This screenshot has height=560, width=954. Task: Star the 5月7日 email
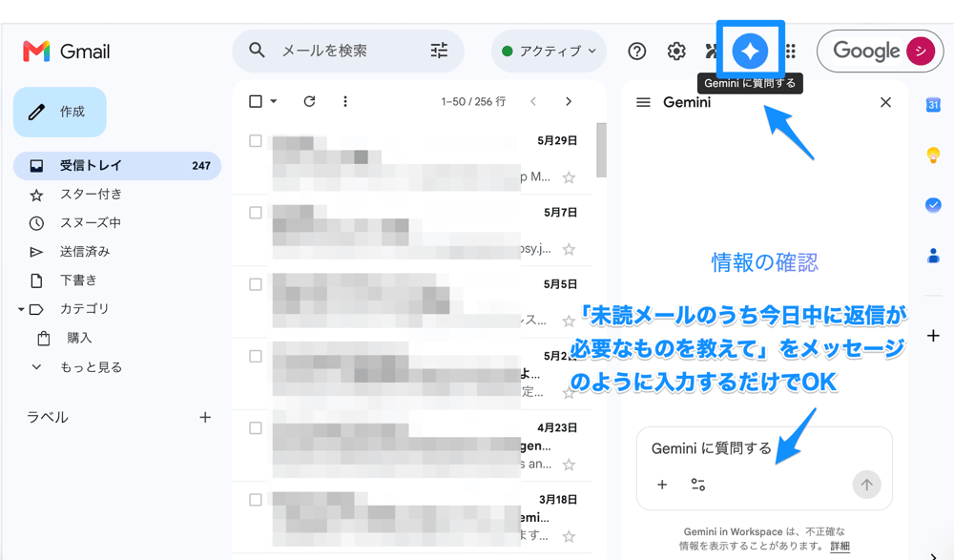point(569,249)
